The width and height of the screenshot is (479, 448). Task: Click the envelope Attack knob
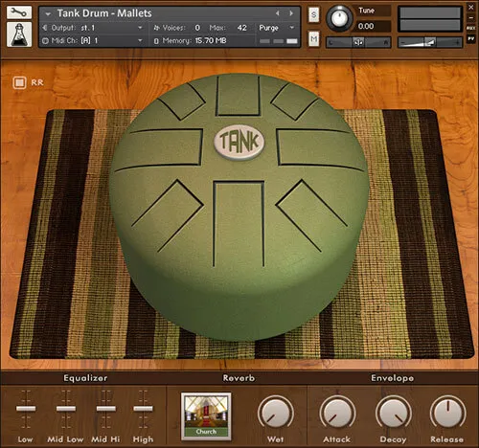[337, 413]
